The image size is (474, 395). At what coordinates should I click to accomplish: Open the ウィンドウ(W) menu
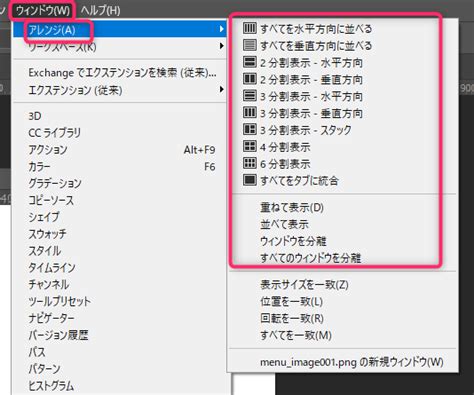click(43, 11)
